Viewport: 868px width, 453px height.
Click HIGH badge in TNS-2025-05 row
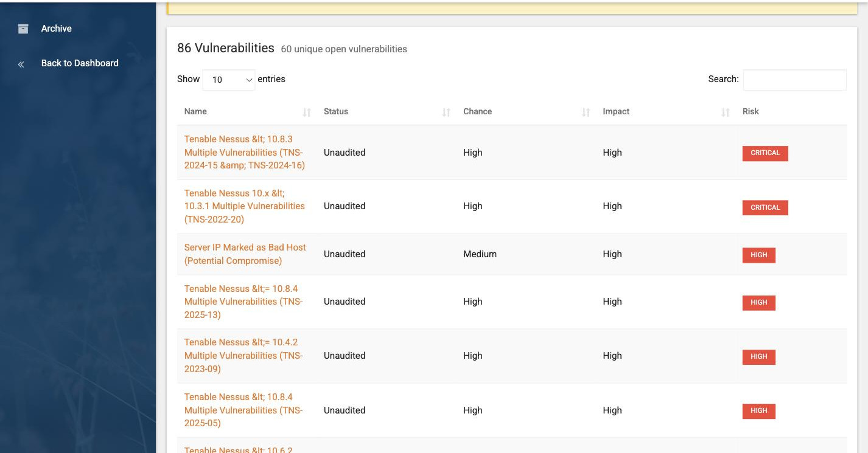(x=759, y=411)
